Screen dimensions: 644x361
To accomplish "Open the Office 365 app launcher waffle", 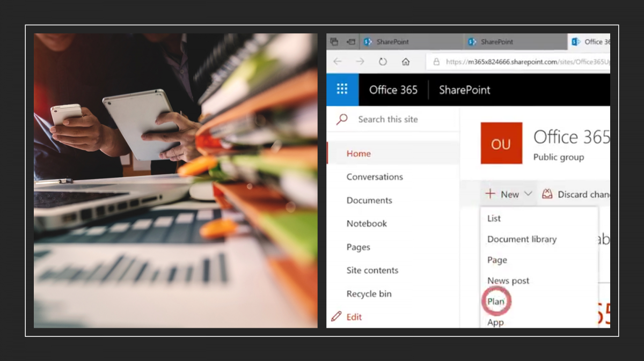I will pyautogui.click(x=342, y=90).
